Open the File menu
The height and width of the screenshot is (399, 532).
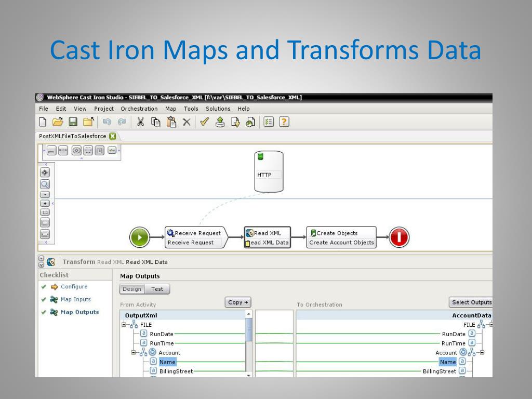coord(44,109)
